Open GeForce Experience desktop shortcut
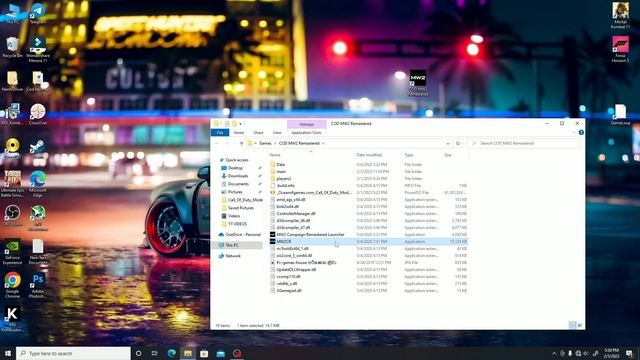 pyautogui.click(x=12, y=252)
